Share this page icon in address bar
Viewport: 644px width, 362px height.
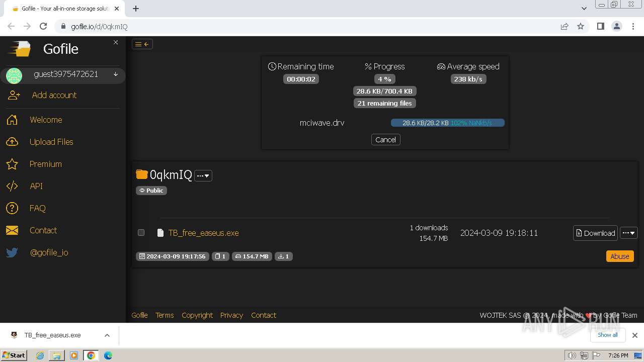pos(565,27)
